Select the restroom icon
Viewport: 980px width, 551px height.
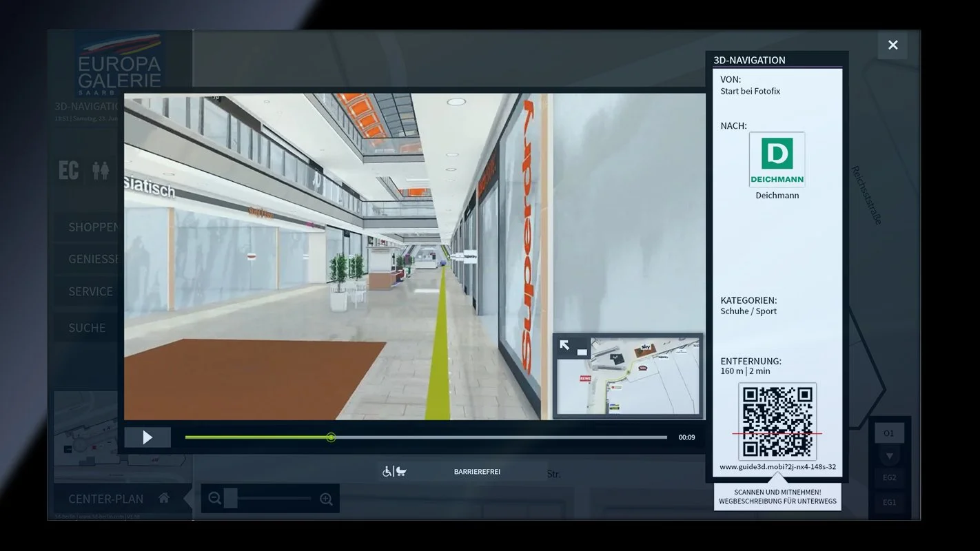point(101,171)
